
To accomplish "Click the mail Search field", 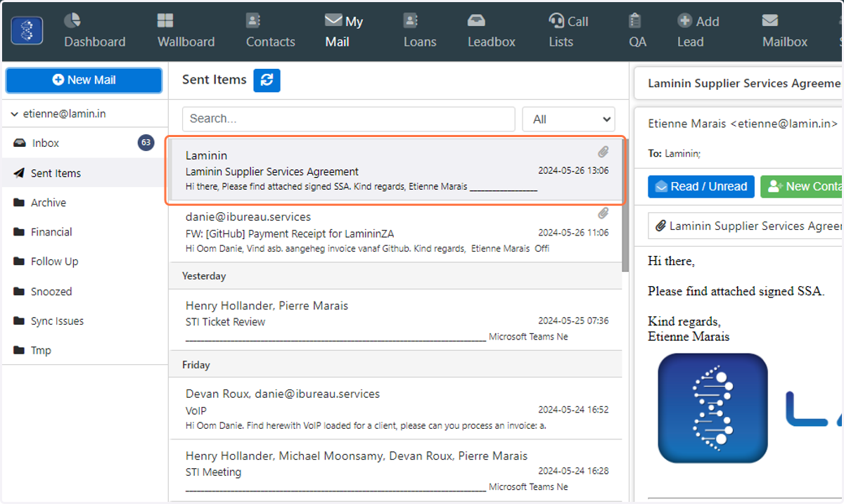I will pyautogui.click(x=348, y=119).
